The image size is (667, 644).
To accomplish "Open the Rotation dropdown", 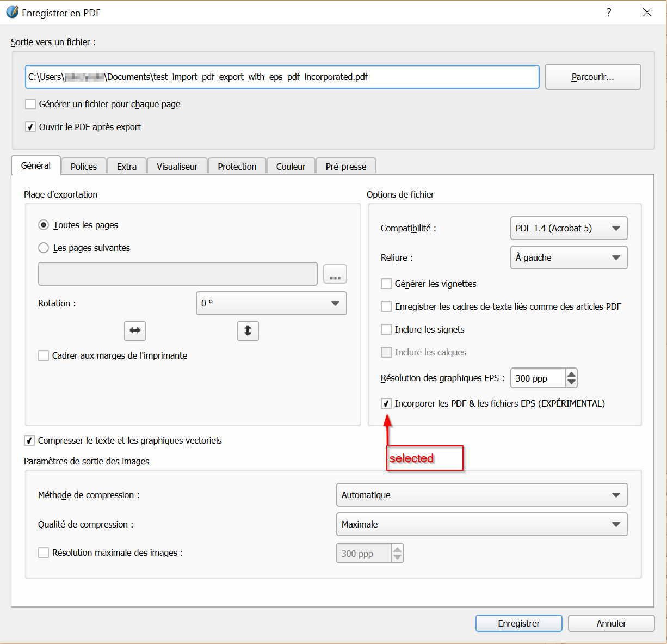I will 271,303.
